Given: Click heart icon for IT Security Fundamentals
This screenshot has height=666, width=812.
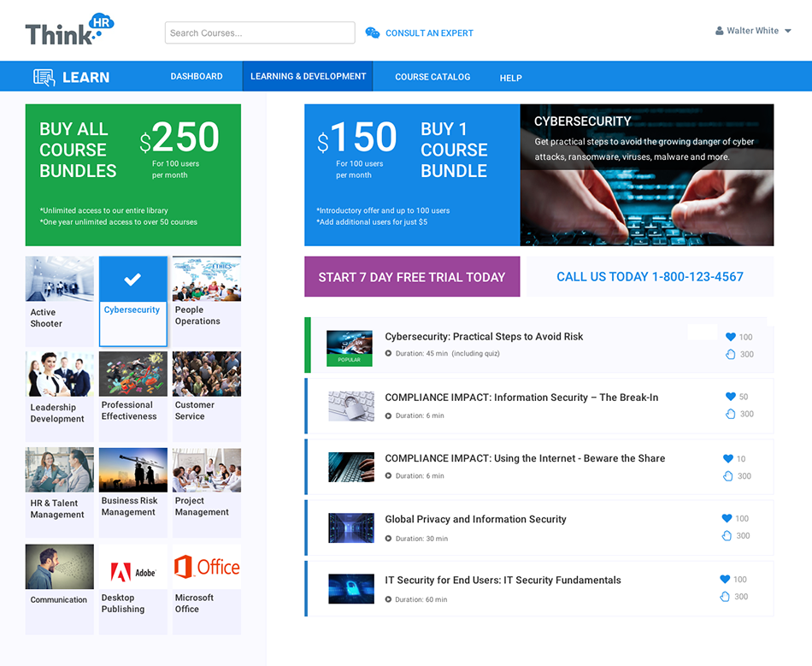Looking at the screenshot, I should click(727, 579).
